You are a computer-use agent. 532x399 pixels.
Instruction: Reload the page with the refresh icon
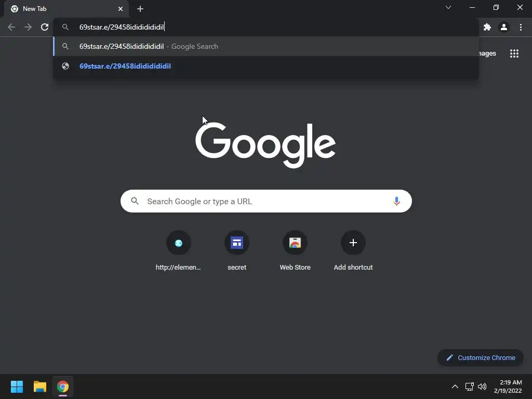click(x=45, y=27)
